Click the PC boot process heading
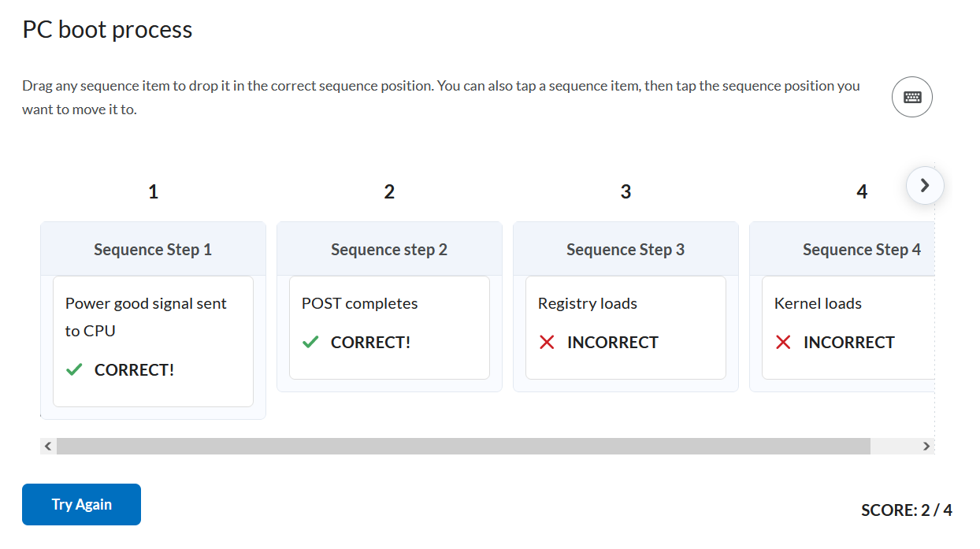The image size is (980, 549). [x=107, y=30]
